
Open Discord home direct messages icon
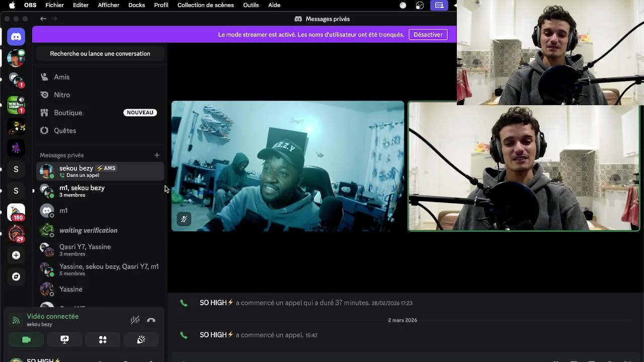pyautogui.click(x=16, y=37)
